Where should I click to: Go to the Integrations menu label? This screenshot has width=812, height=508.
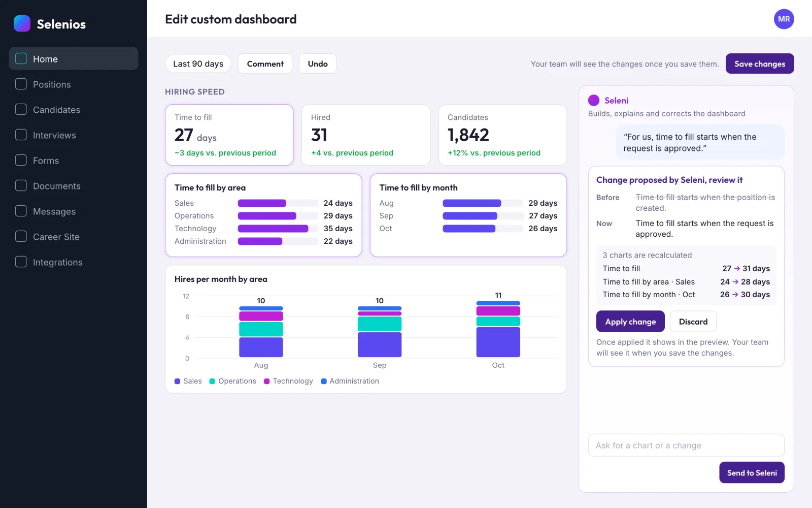coord(57,262)
